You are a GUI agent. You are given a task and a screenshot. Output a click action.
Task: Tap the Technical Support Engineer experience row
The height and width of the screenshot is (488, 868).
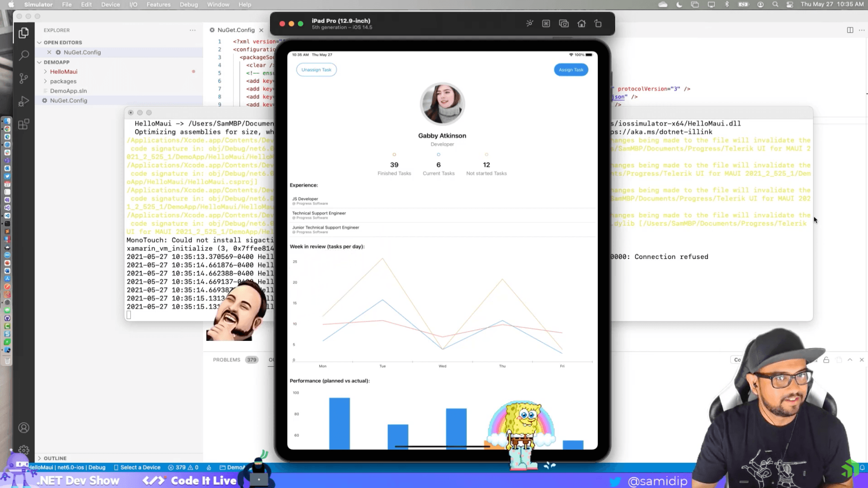point(442,215)
